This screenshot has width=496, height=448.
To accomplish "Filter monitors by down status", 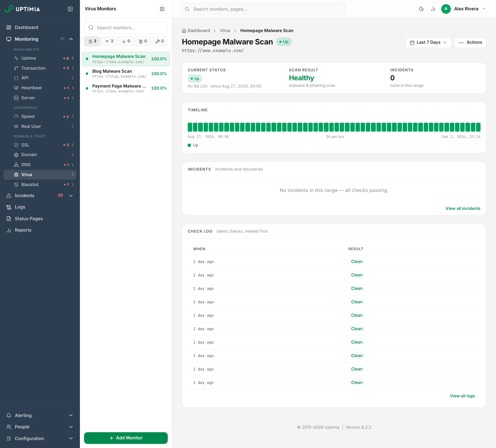I will tap(126, 41).
